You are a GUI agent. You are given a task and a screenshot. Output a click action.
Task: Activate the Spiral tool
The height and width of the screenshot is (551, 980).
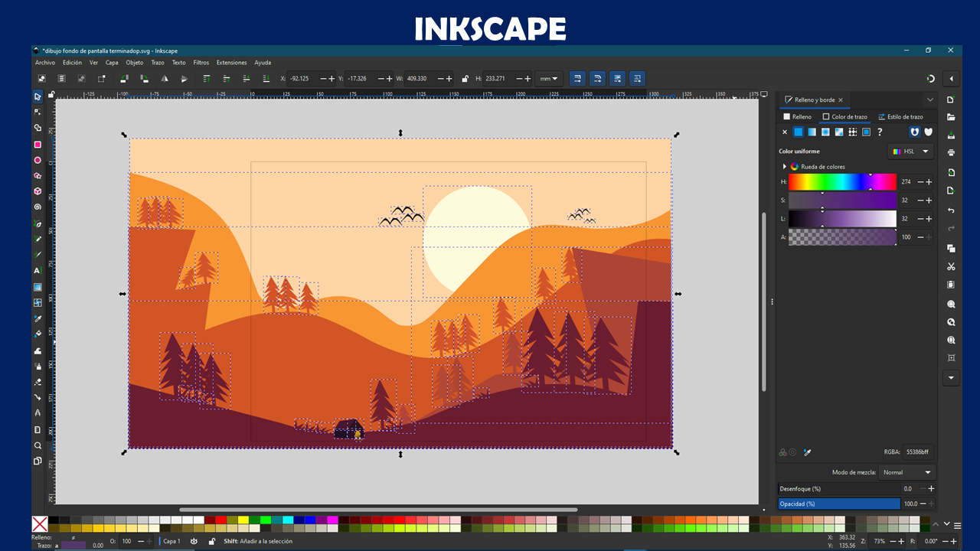38,207
